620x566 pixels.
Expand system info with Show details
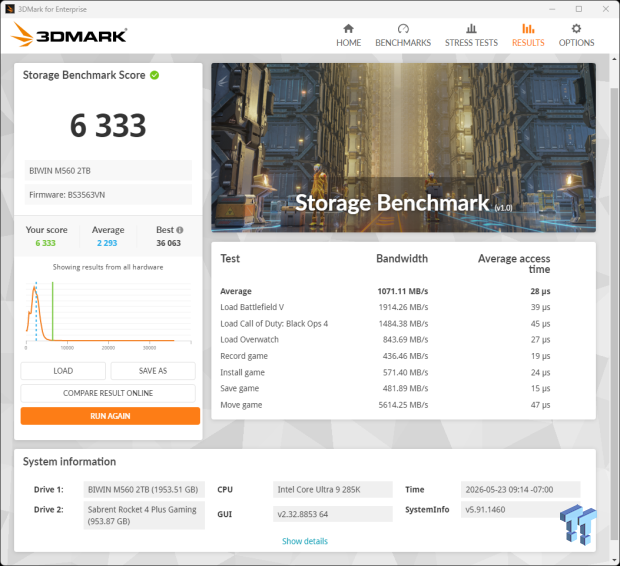[305, 541]
